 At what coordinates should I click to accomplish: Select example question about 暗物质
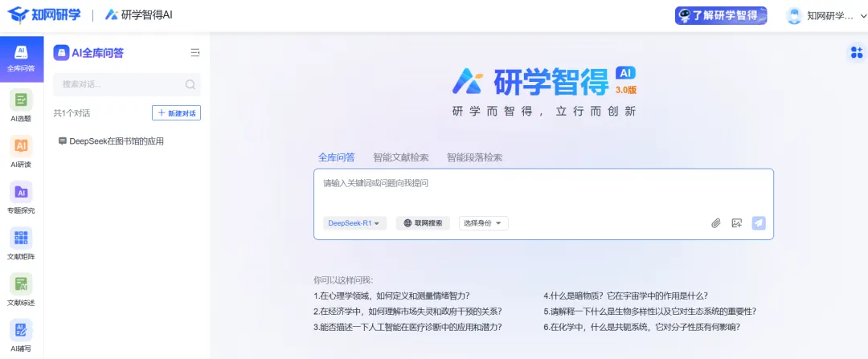[x=625, y=296]
